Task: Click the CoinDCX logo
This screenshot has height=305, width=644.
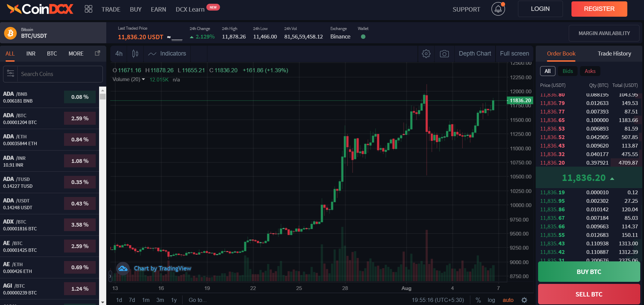Action: pyautogui.click(x=40, y=9)
